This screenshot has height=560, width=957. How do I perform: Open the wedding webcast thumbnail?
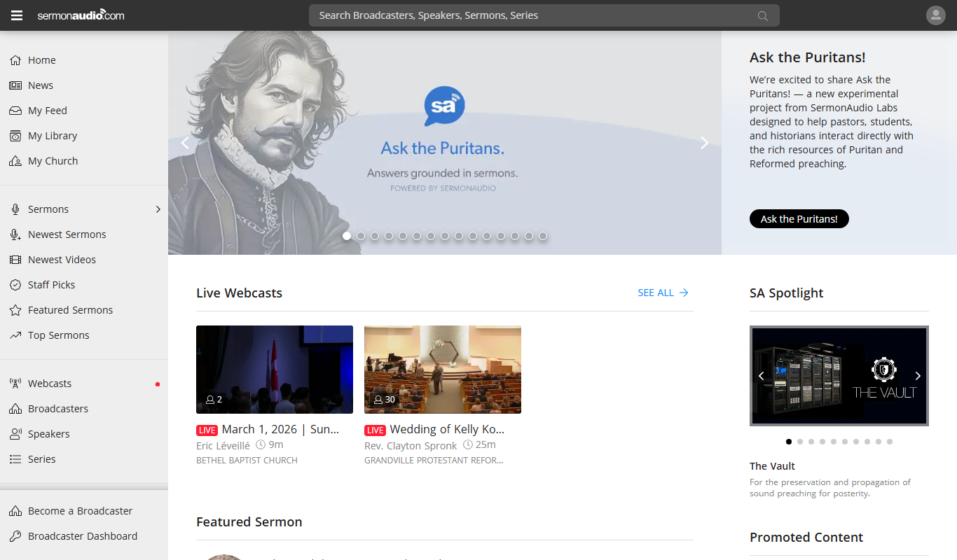point(443,370)
